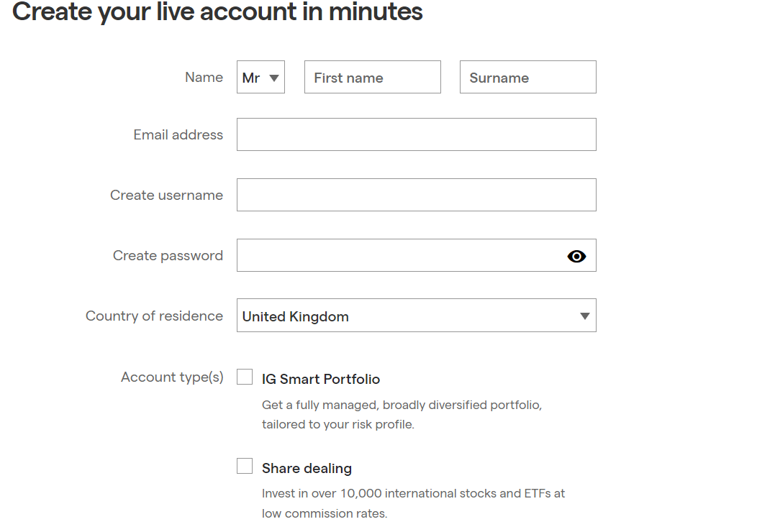Click the Name label beside title dropdown
The image size is (775, 532).
[204, 78]
